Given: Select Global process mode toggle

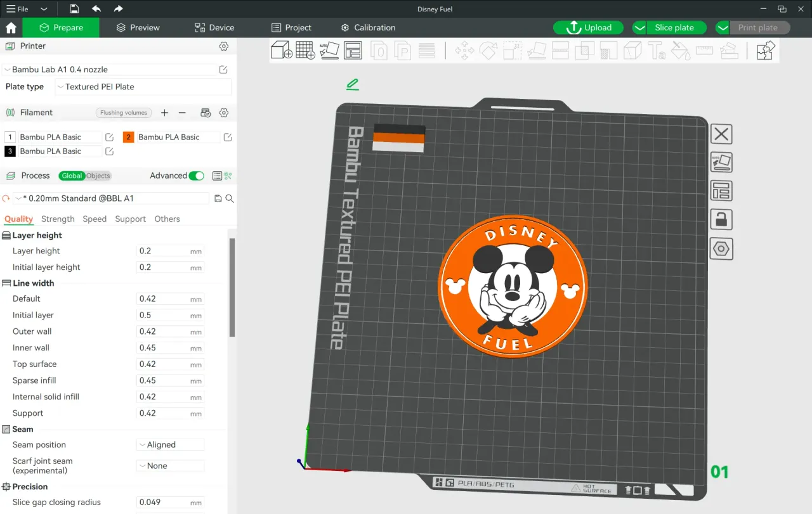Looking at the screenshot, I should pyautogui.click(x=72, y=176).
